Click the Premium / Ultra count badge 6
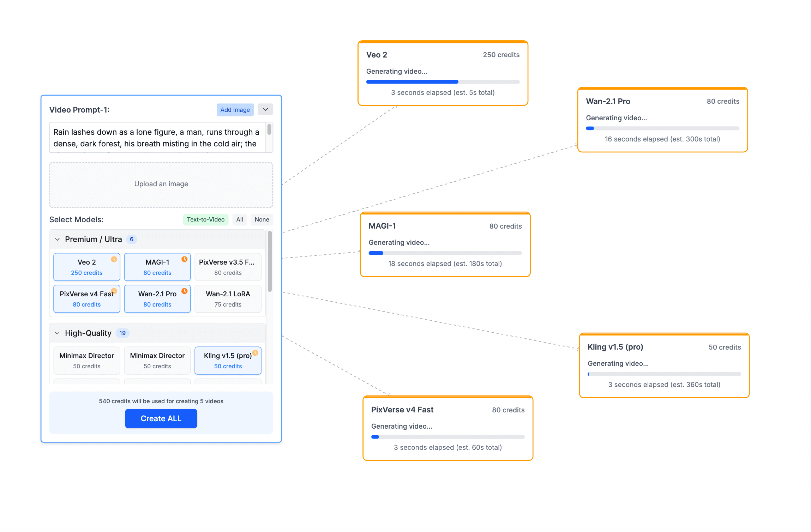 [132, 239]
